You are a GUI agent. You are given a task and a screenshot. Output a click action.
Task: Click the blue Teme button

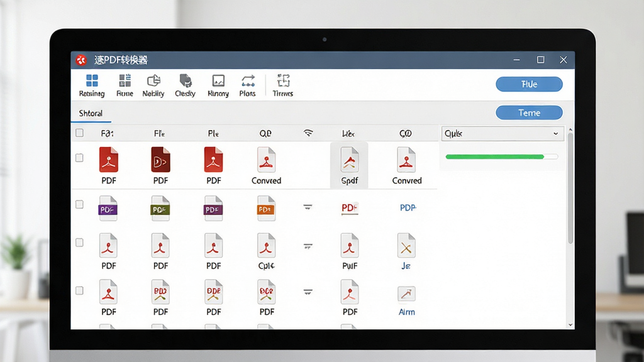tap(529, 112)
